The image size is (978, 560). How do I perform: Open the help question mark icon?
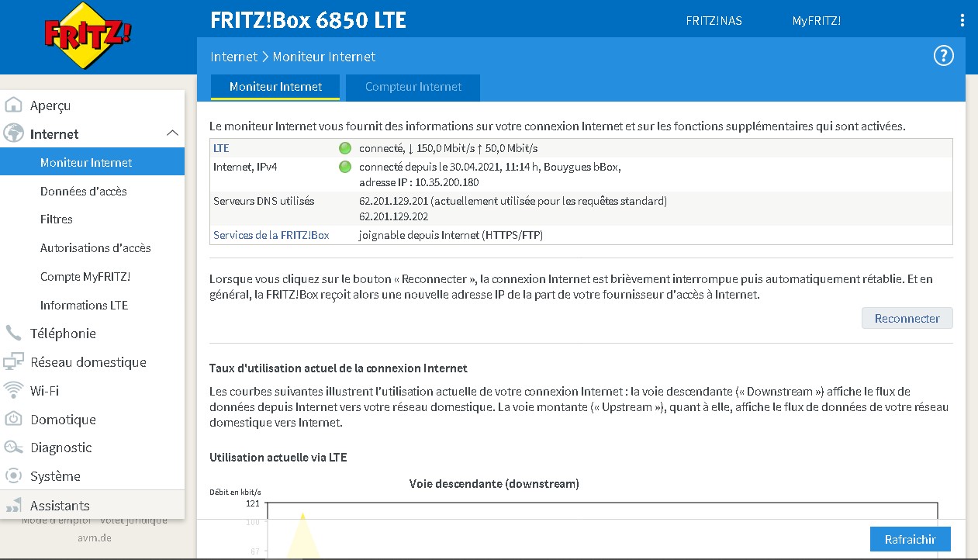[x=943, y=56]
